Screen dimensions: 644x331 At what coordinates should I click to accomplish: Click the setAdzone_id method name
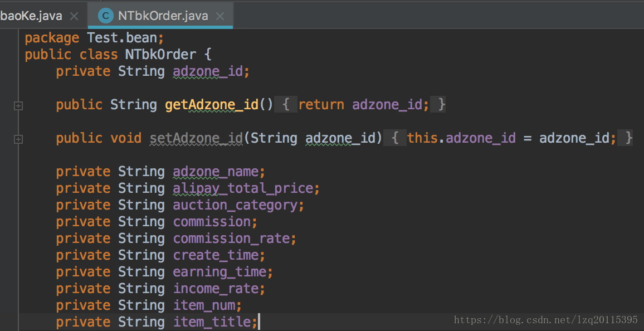tap(196, 138)
